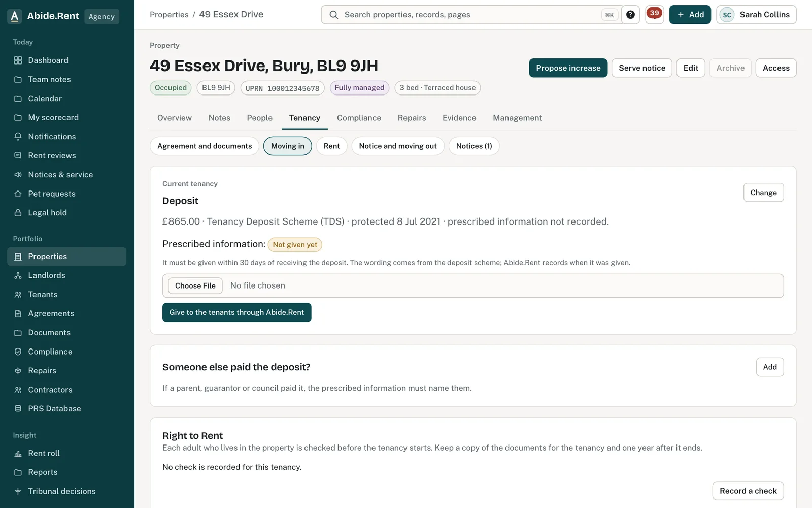Open Team notes in the sidebar
The width and height of the screenshot is (812, 508).
[66, 79]
